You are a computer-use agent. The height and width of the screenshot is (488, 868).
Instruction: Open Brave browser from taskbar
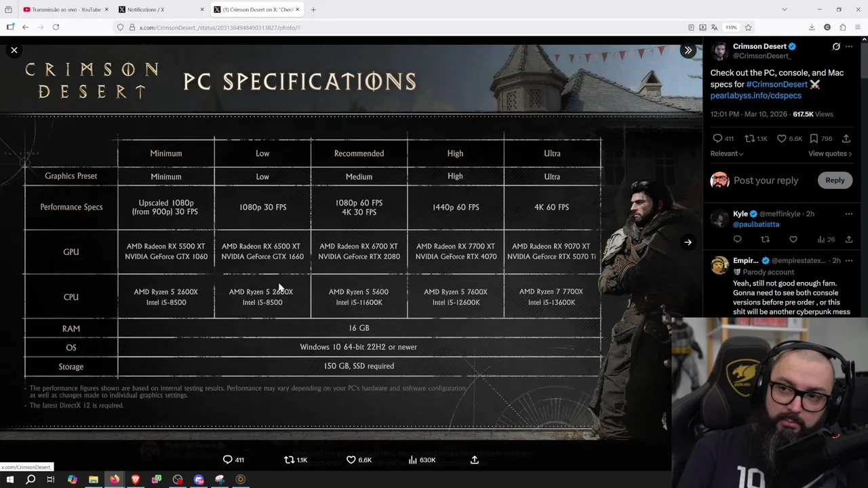tap(136, 479)
